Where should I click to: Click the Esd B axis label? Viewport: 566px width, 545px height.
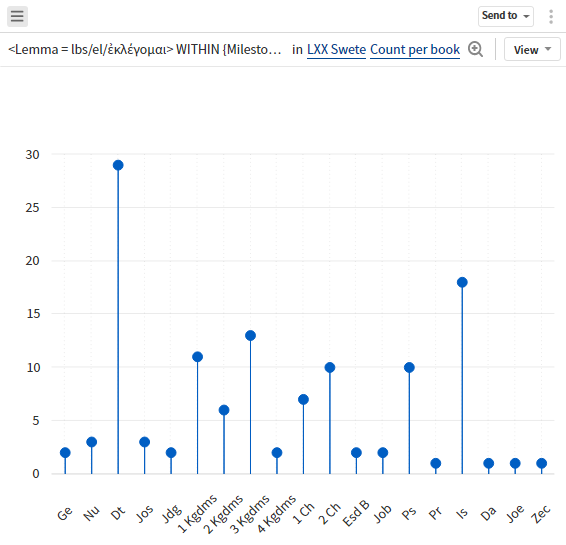click(x=356, y=513)
